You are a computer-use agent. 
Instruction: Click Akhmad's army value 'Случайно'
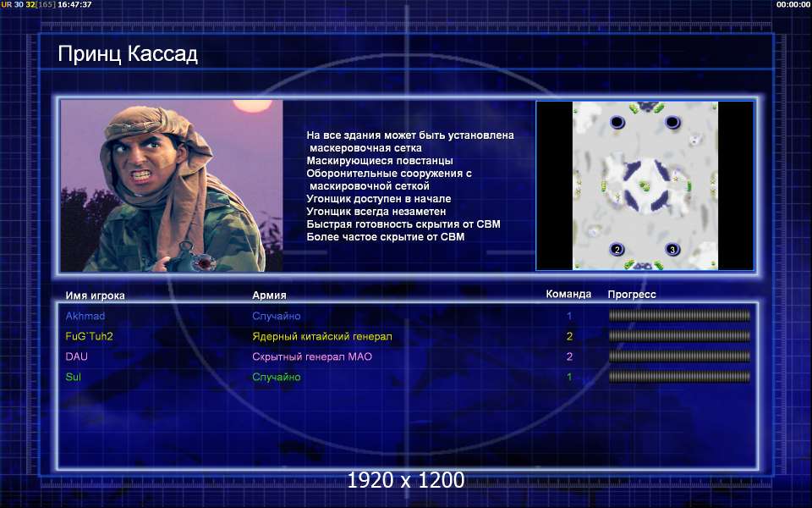click(276, 316)
